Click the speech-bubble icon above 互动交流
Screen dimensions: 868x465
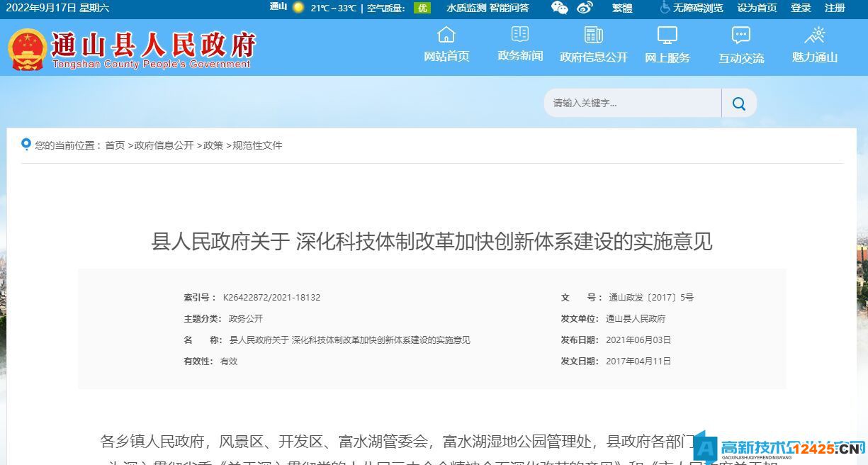(740, 33)
